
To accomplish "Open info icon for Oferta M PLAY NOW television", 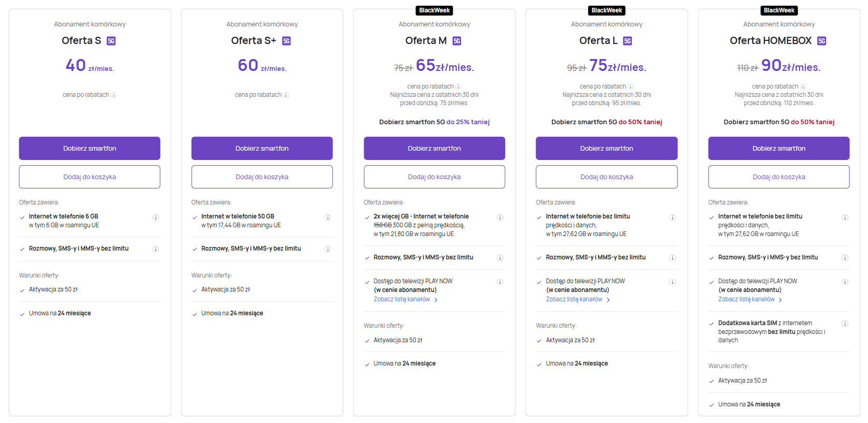I will point(500,282).
